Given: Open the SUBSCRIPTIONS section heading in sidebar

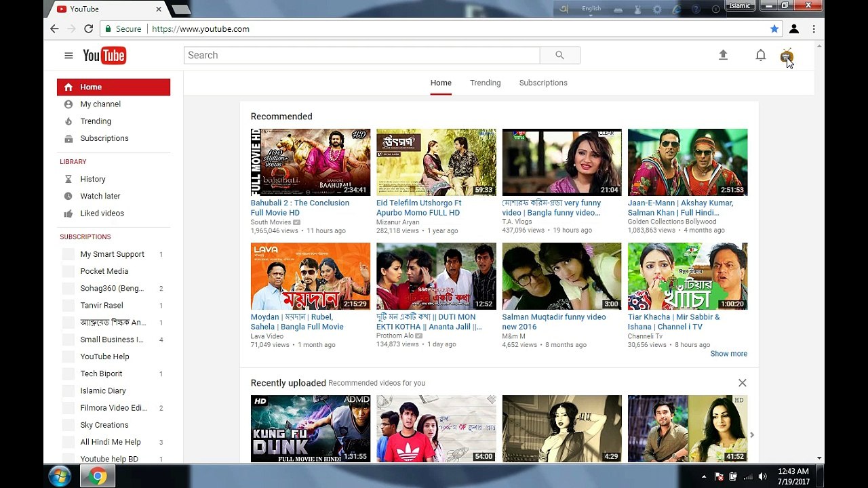Looking at the screenshot, I should tap(85, 237).
